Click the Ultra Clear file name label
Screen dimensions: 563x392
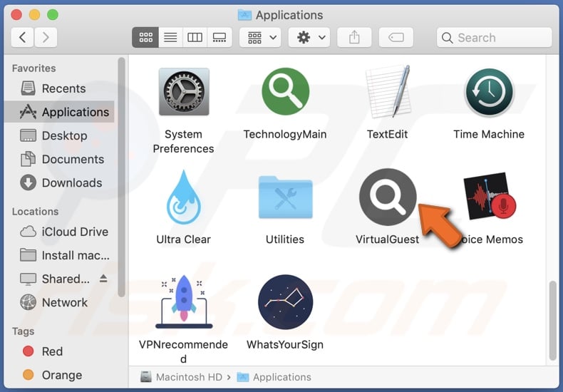tap(183, 239)
